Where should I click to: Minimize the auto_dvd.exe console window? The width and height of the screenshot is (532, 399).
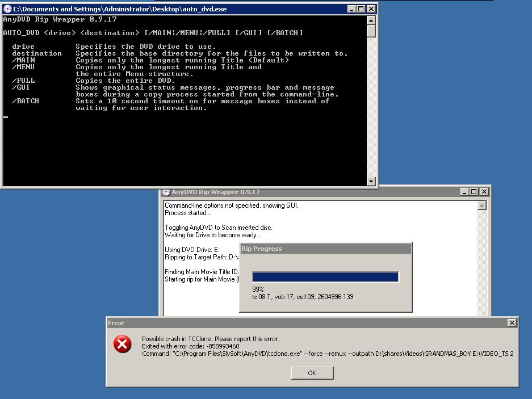pos(351,9)
